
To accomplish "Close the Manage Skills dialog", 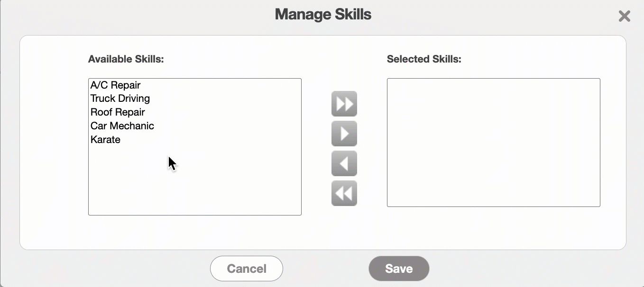I will (624, 16).
